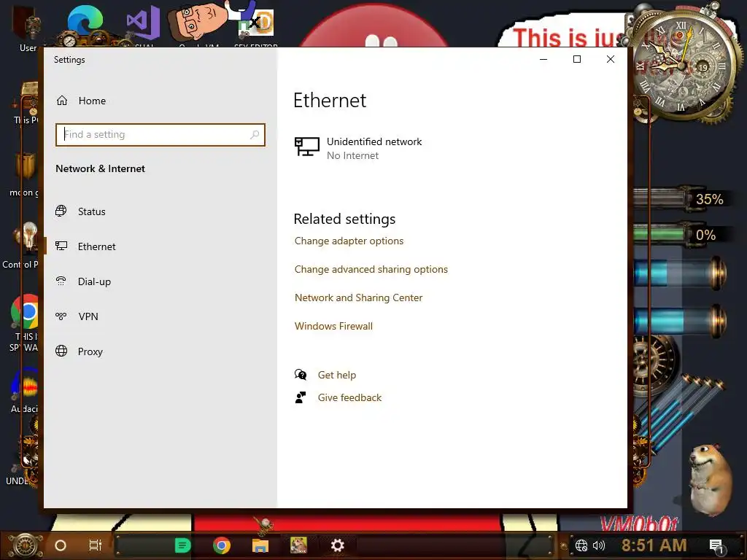Click the Proxy globe icon in sidebar
Image resolution: width=747 pixels, height=560 pixels.
(61, 351)
